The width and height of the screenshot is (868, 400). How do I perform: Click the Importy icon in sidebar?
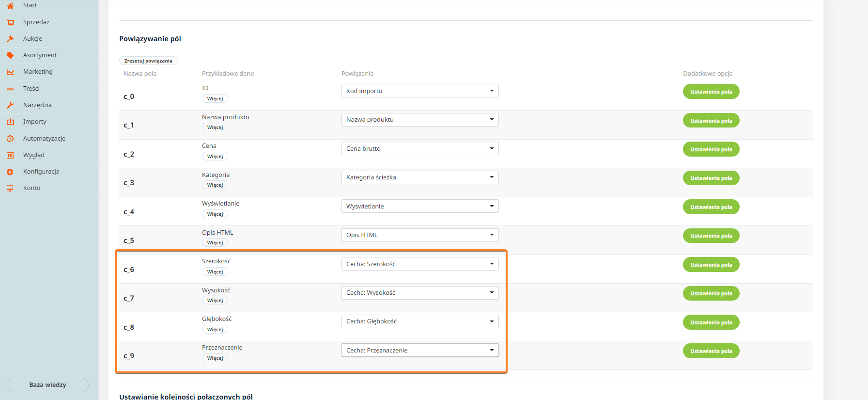pyautogui.click(x=10, y=122)
